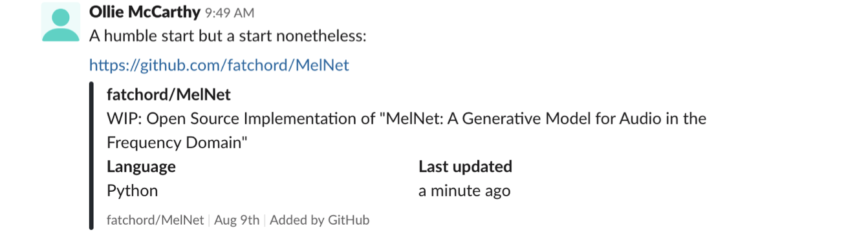Open the footer fatchord/MelNet label

pyautogui.click(x=155, y=220)
